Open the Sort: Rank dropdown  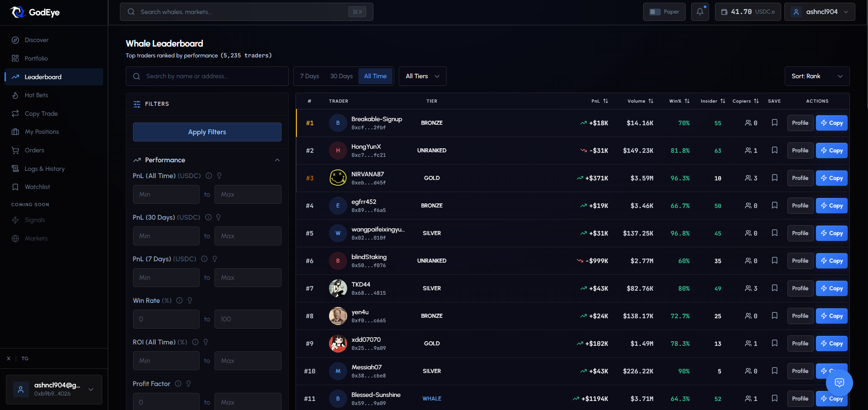(x=816, y=76)
